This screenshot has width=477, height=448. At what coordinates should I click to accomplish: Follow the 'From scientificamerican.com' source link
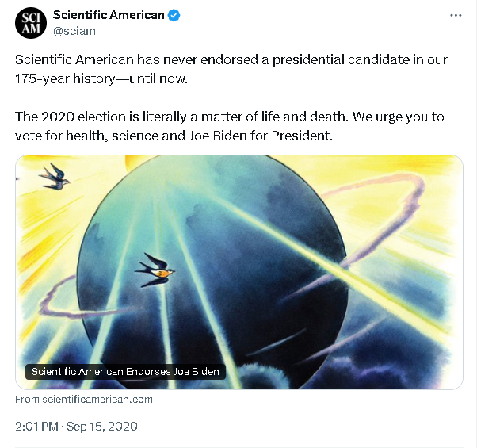tap(84, 400)
